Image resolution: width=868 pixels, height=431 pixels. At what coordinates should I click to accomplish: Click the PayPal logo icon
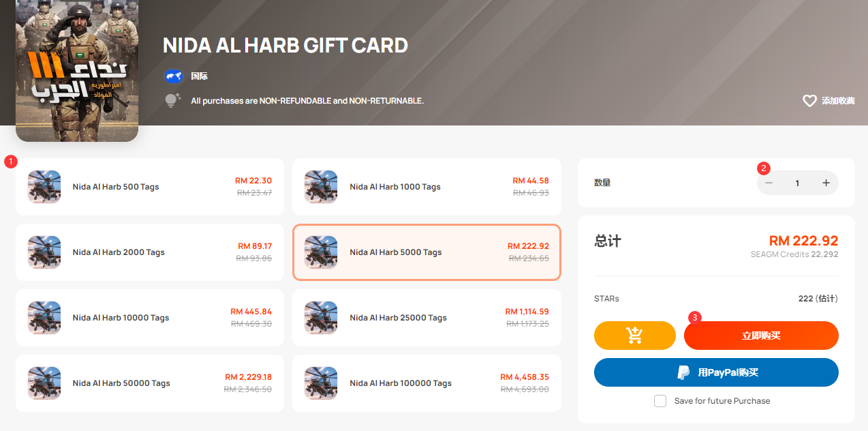click(683, 372)
